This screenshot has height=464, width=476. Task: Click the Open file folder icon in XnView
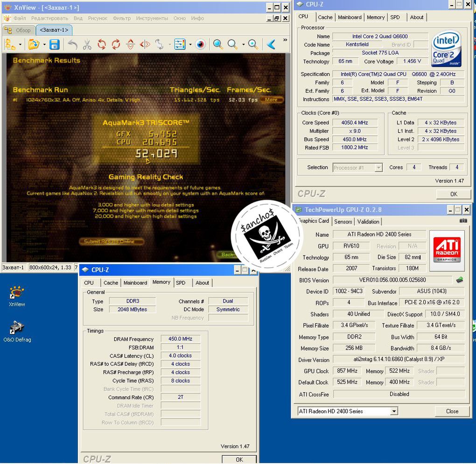[x=34, y=45]
